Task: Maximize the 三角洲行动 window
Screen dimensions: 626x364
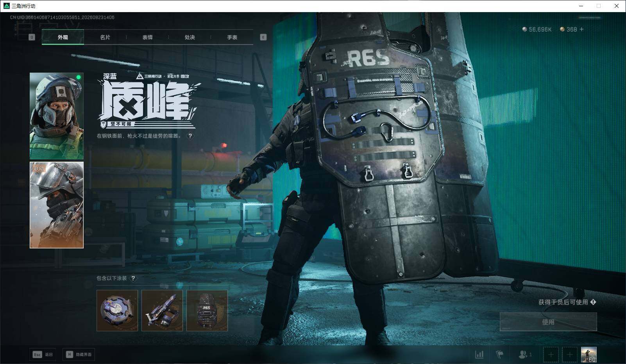Action: [x=599, y=6]
